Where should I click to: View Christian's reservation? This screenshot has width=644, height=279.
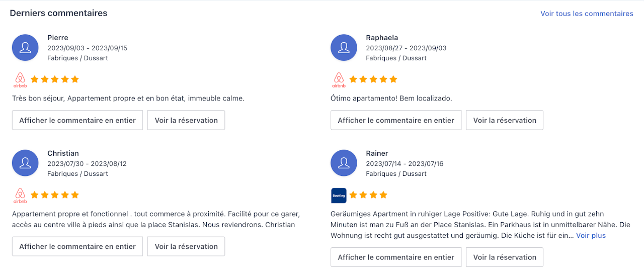[x=186, y=246]
